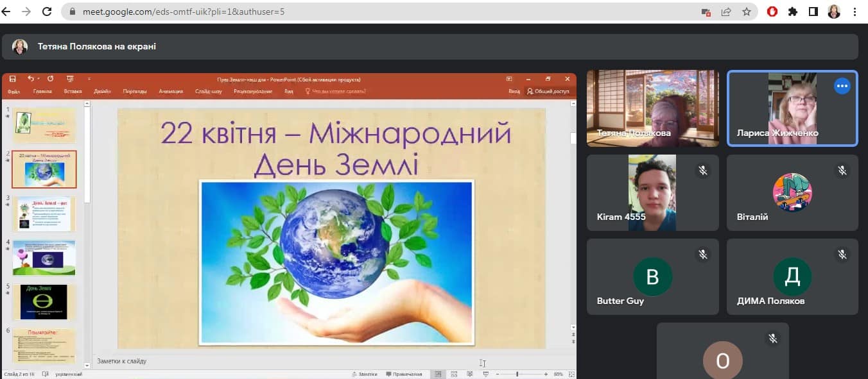Open the browser Extensions puzzle icon
Viewport: 868px width, 379px height.
point(793,12)
